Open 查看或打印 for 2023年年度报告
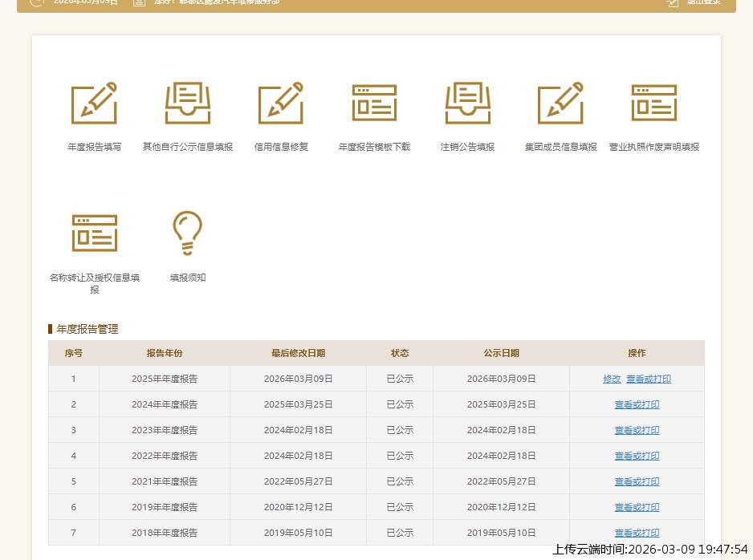This screenshot has width=753, height=560. tap(637, 431)
